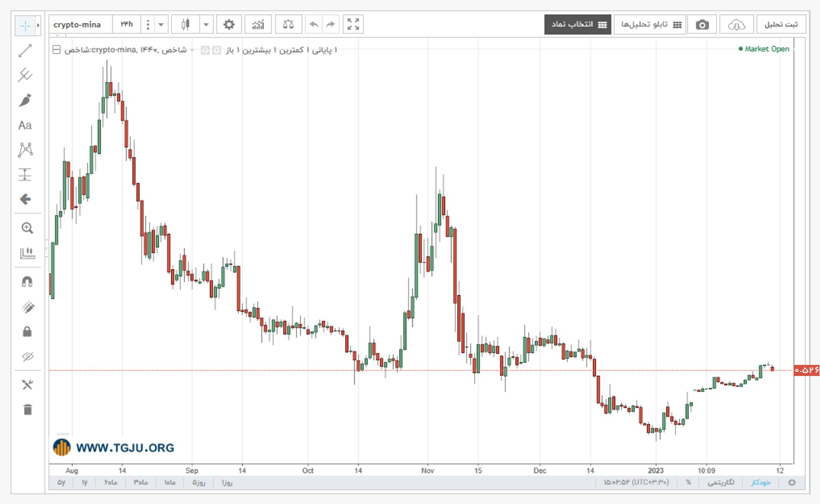Toggle lock all drawing tools
Viewport: 820px width, 504px height.
coord(27,331)
